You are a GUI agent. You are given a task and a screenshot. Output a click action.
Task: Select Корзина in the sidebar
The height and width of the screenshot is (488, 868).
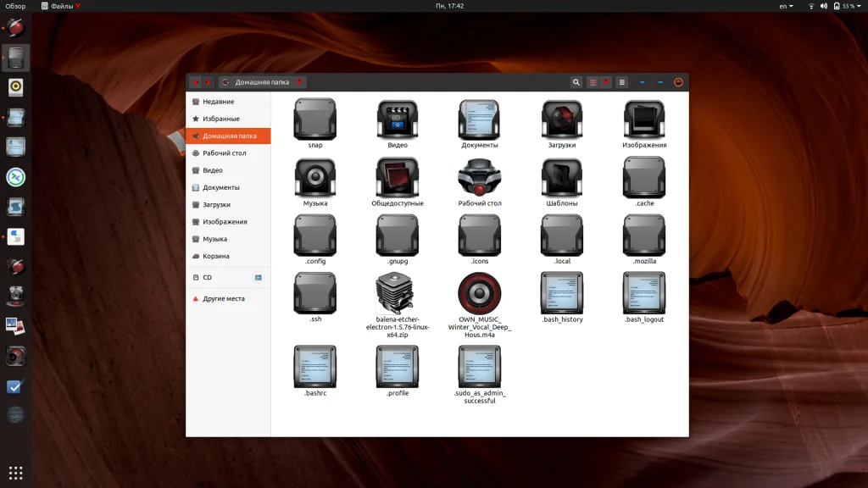tap(215, 256)
